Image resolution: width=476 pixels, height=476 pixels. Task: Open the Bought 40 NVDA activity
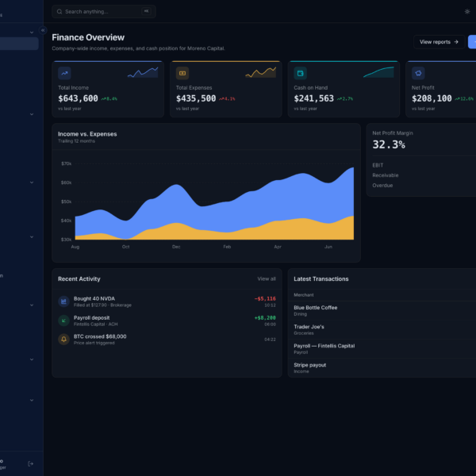coord(167,301)
